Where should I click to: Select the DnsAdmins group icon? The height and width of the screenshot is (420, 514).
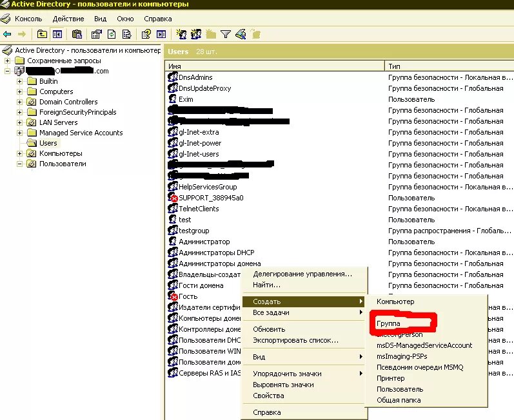(x=173, y=77)
